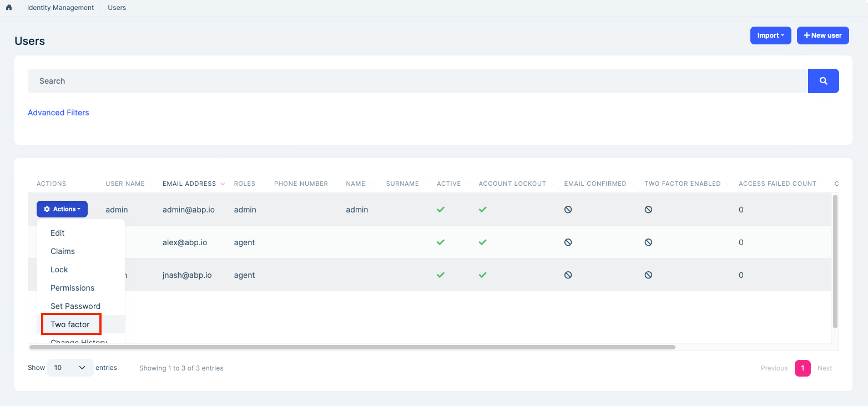Click the green Account Lockout check for admin
Screen dimensions: 868x406
(482, 209)
